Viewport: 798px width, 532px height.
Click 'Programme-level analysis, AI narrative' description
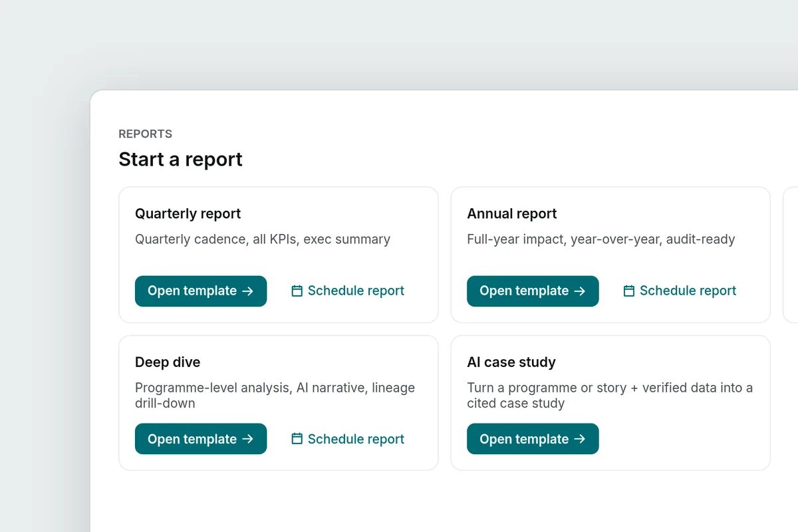pyautogui.click(x=275, y=395)
